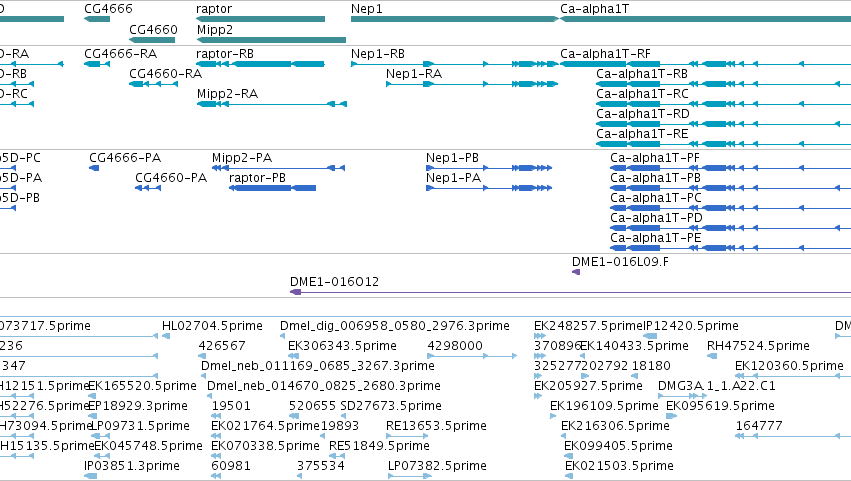Click the CG4660-PA protein label

tap(171, 178)
